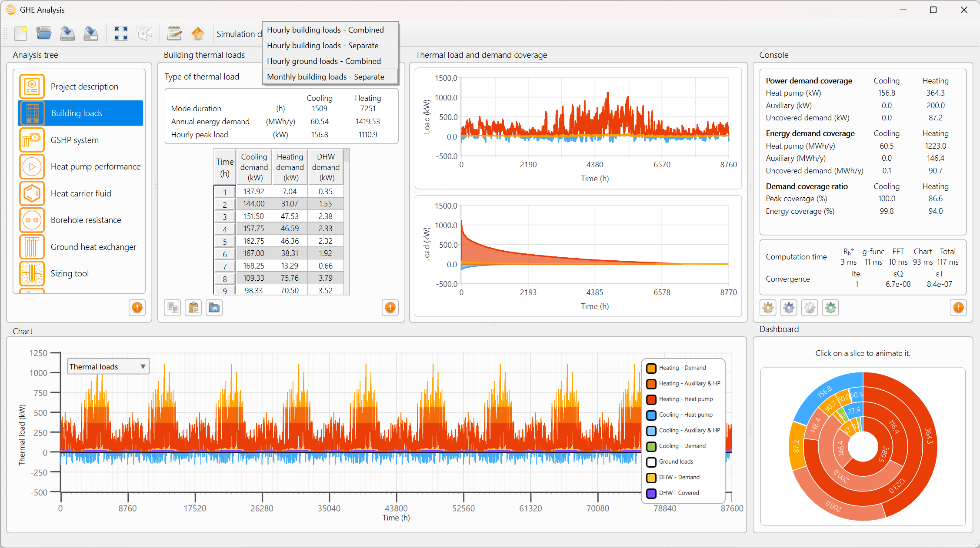980x548 pixels.
Task: Click the green gear icon in Console panel
Action: [830, 308]
